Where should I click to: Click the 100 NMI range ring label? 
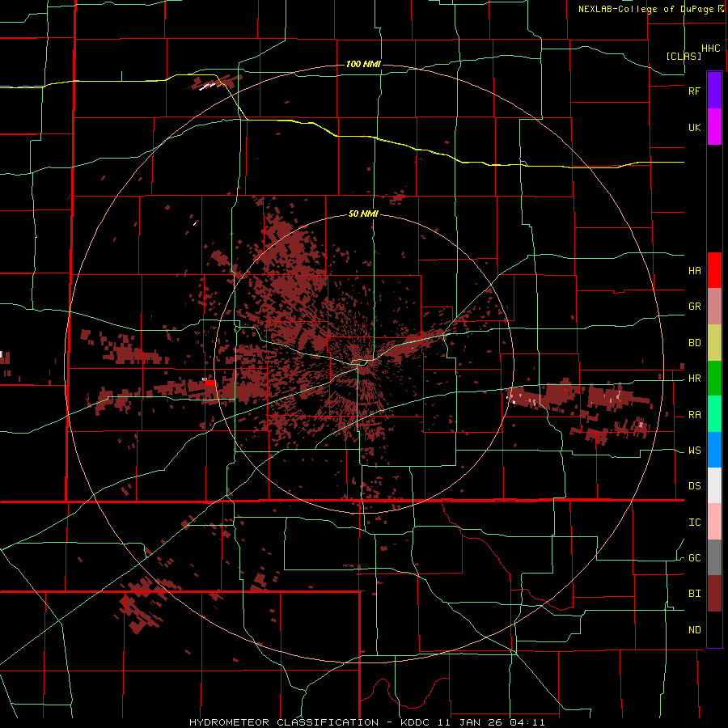click(x=363, y=64)
